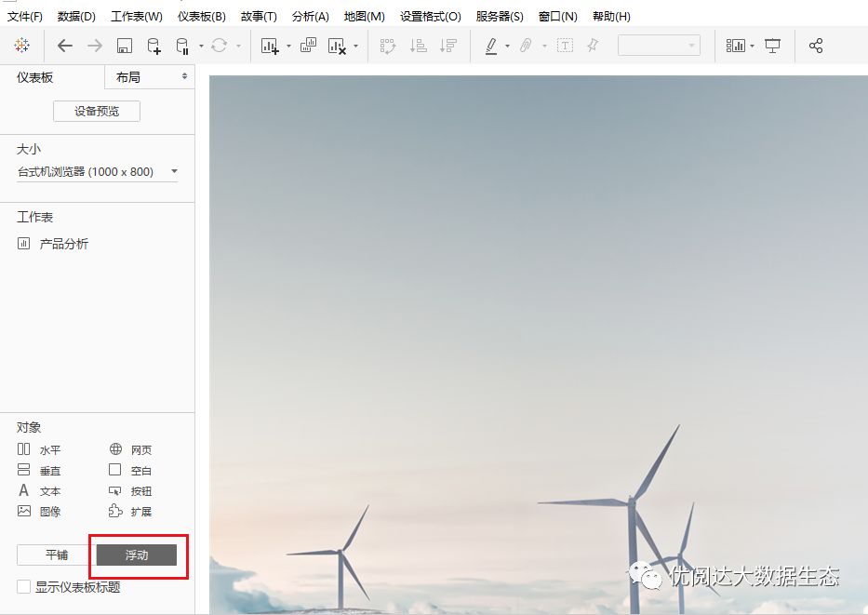Expand the refresh dropdown arrow
Image resolution: width=868 pixels, height=615 pixels.
[238, 46]
